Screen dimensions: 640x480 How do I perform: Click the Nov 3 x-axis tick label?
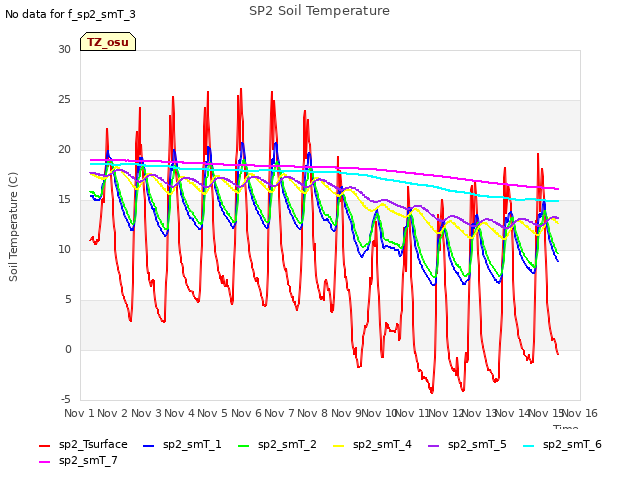pyautogui.click(x=146, y=413)
